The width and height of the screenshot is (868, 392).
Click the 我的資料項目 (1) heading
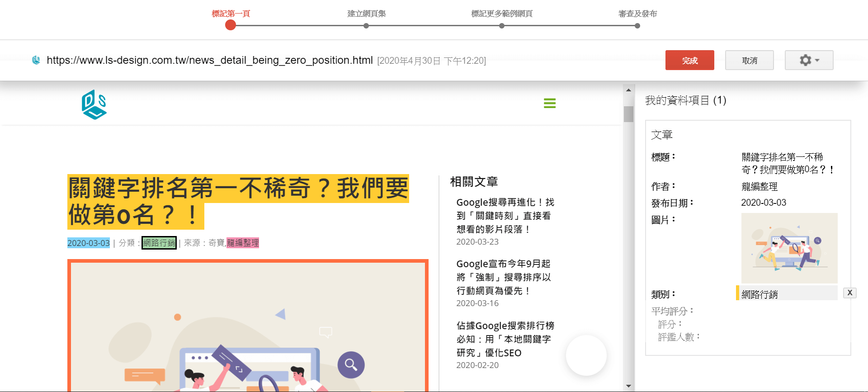685,100
